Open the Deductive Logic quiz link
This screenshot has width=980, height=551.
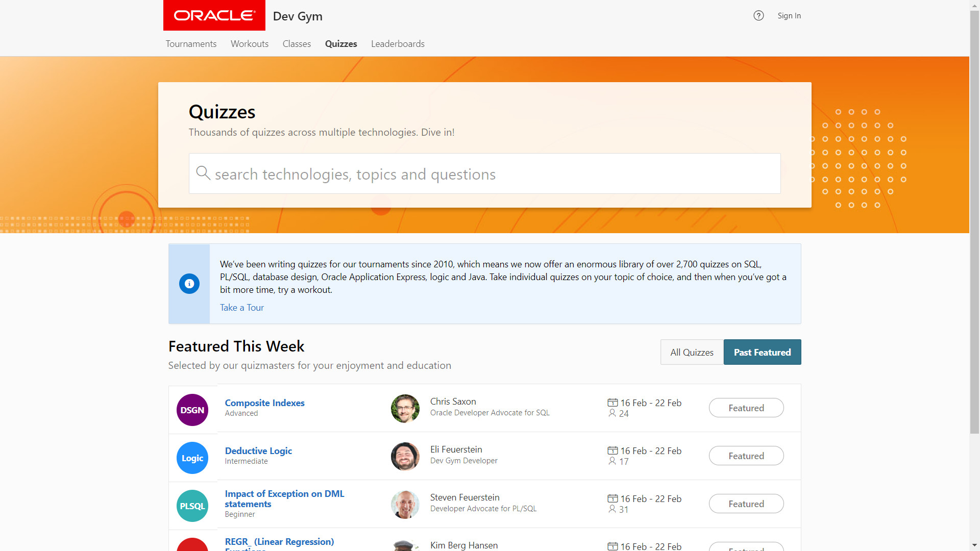(258, 450)
